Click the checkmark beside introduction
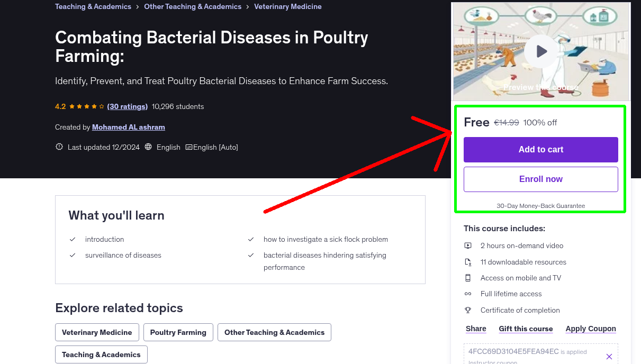Screen dimensions: 641x364 tap(73, 239)
